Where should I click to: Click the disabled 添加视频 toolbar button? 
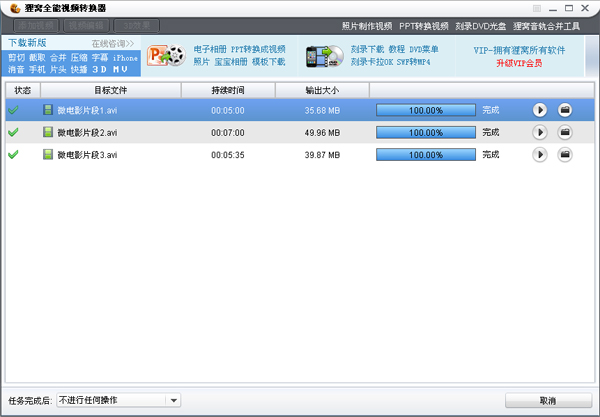click(36, 26)
